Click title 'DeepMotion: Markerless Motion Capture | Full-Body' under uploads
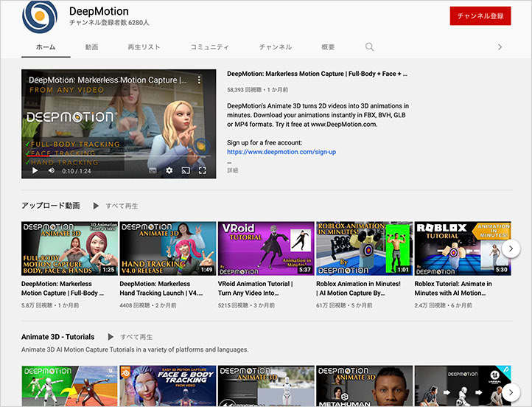Viewport: 532px width, 407px height. coord(63,288)
